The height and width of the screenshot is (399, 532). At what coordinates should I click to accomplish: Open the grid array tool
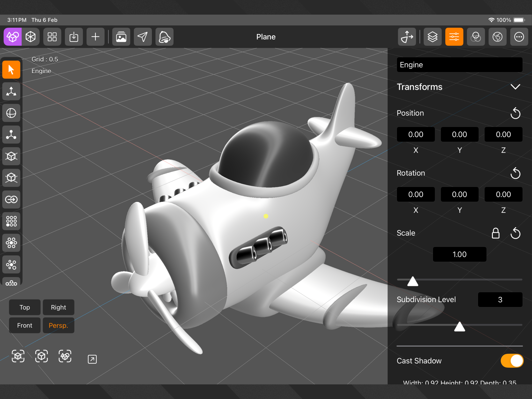click(x=11, y=221)
